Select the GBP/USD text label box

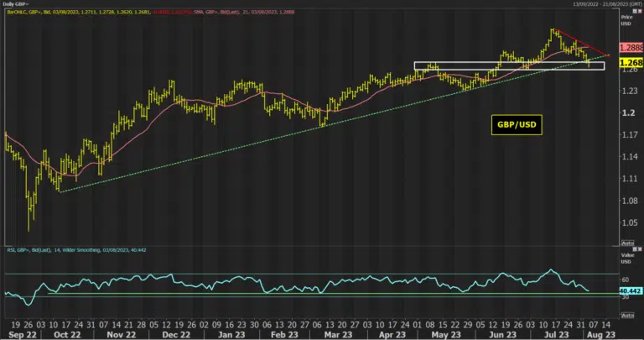[517, 124]
